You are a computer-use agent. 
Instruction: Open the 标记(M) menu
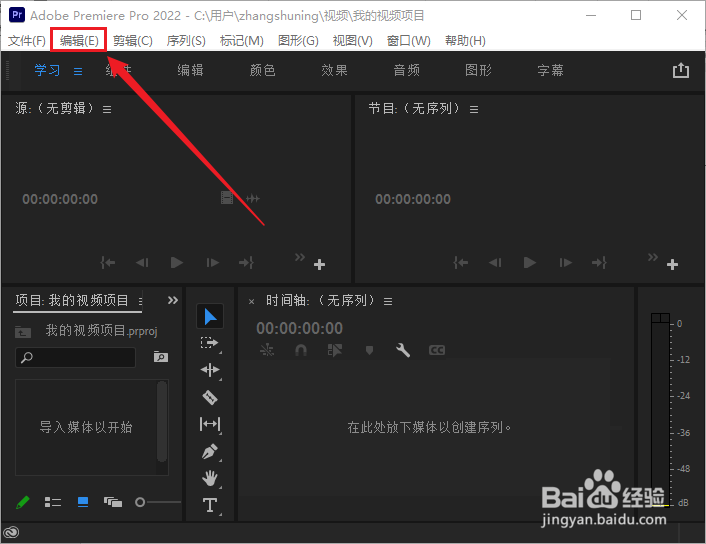pos(241,41)
